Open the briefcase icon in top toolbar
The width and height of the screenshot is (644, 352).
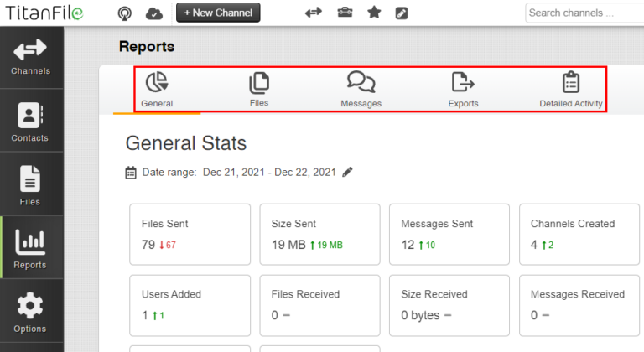[345, 13]
